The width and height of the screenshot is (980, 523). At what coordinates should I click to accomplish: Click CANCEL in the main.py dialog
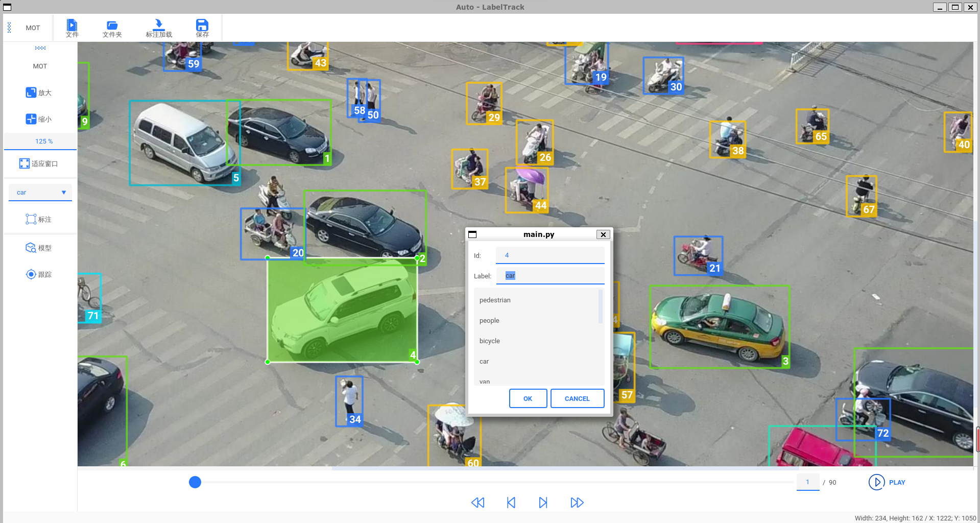tap(577, 398)
